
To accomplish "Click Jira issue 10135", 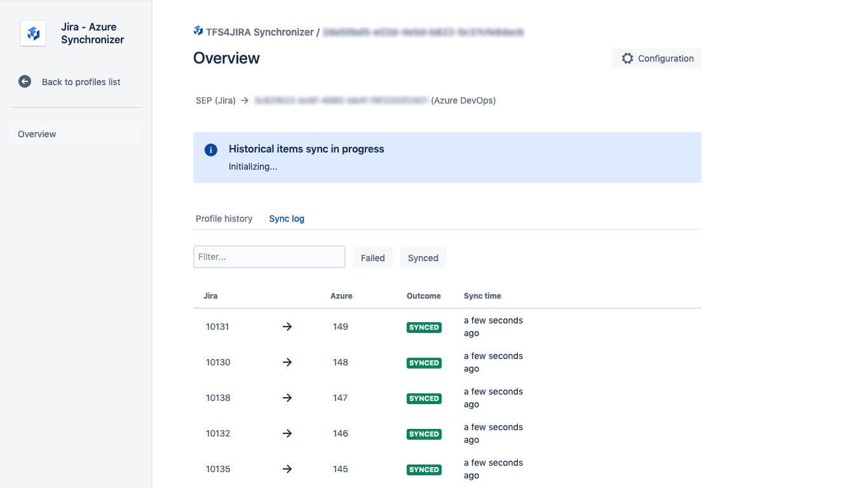I will click(x=218, y=469).
